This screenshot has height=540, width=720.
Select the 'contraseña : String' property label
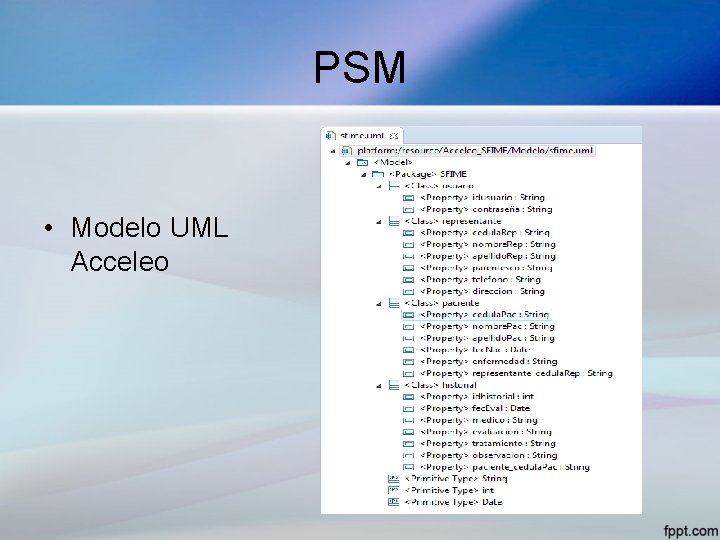pyautogui.click(x=486, y=209)
